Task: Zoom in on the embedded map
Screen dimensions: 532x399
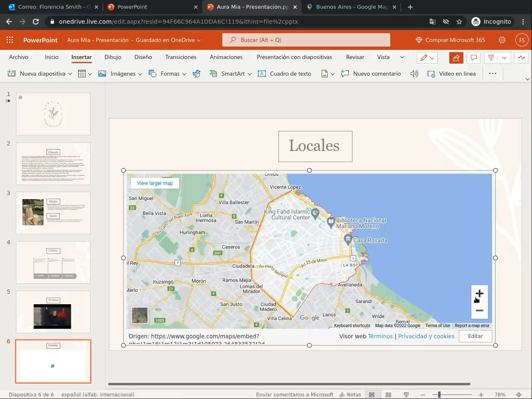Action: pos(479,294)
